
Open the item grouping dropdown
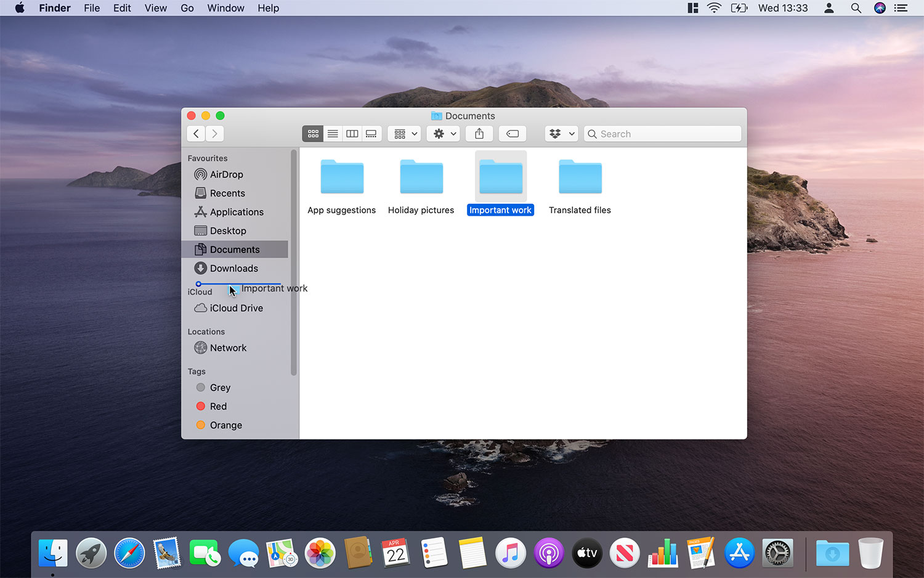(x=403, y=133)
